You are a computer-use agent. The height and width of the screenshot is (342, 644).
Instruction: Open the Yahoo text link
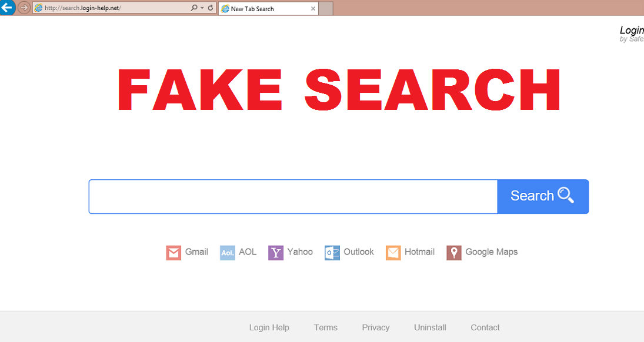tap(300, 252)
